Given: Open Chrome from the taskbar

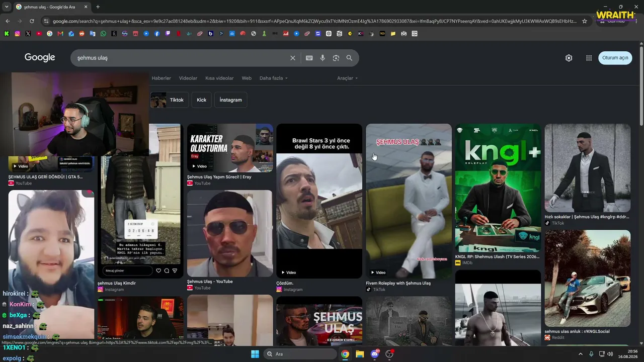Looking at the screenshot, I should [x=345, y=354].
